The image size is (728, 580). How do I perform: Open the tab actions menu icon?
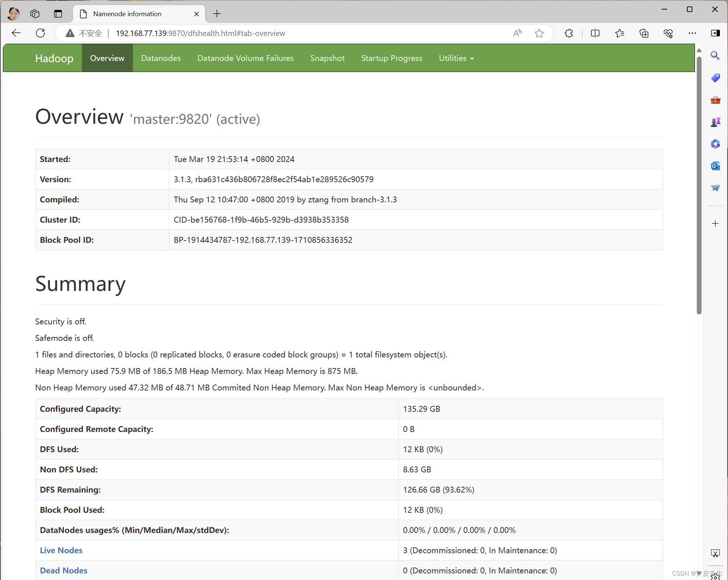click(58, 14)
